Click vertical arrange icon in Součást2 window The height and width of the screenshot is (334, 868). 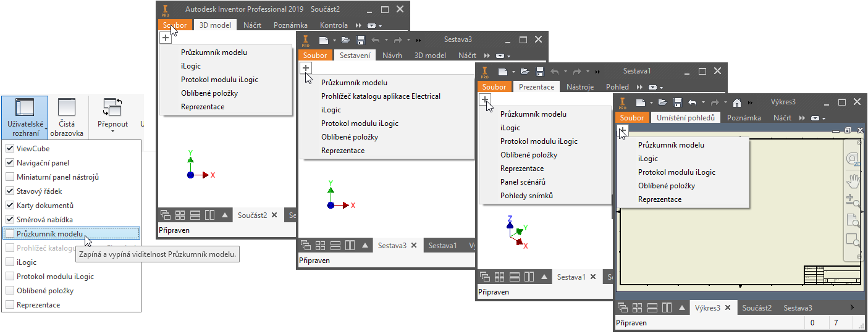(210, 215)
